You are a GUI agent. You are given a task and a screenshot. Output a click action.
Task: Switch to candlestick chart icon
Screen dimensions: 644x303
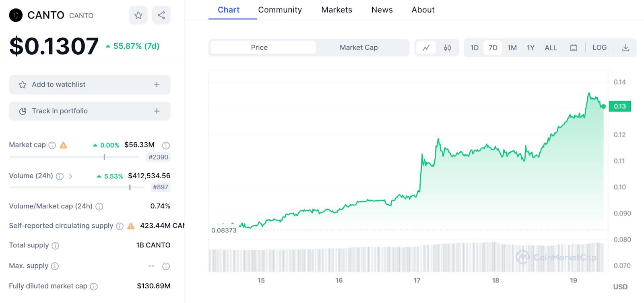click(447, 48)
